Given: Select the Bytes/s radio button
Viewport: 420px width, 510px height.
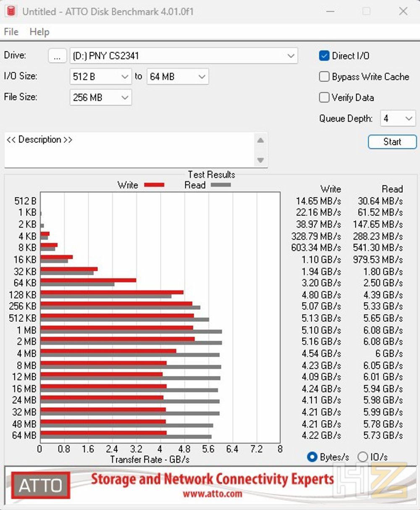Looking at the screenshot, I should pos(312,457).
